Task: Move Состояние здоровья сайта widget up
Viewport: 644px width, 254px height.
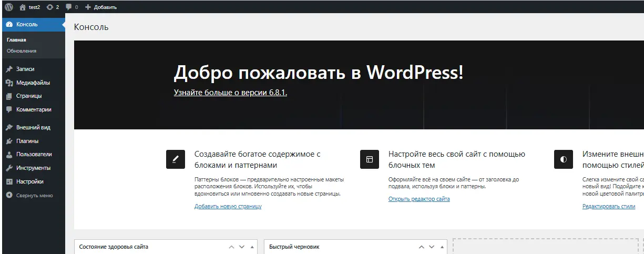Action: (231, 247)
